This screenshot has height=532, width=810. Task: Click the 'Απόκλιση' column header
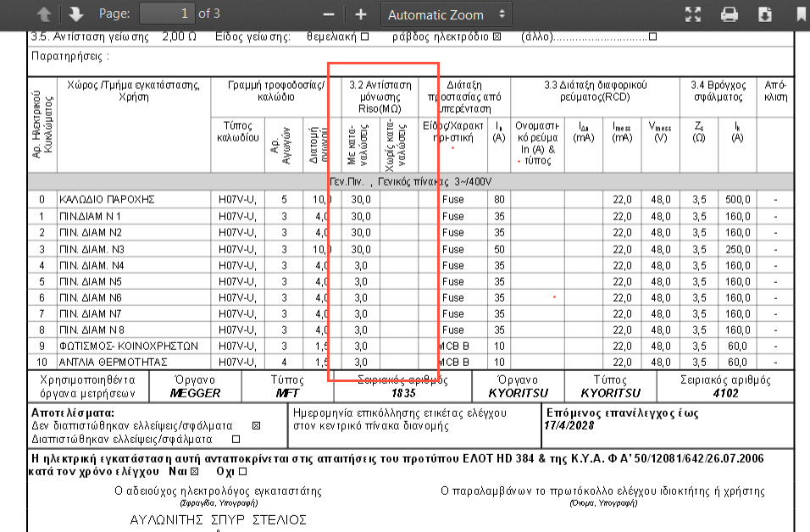pos(775,91)
